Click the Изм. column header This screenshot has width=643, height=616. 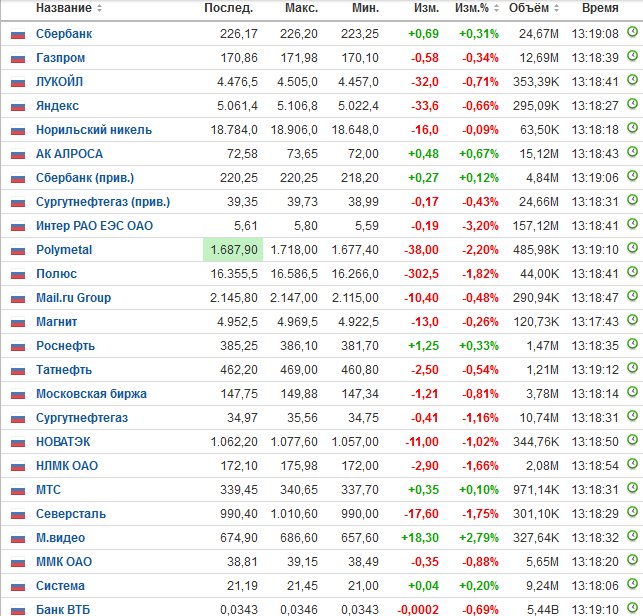click(x=426, y=8)
